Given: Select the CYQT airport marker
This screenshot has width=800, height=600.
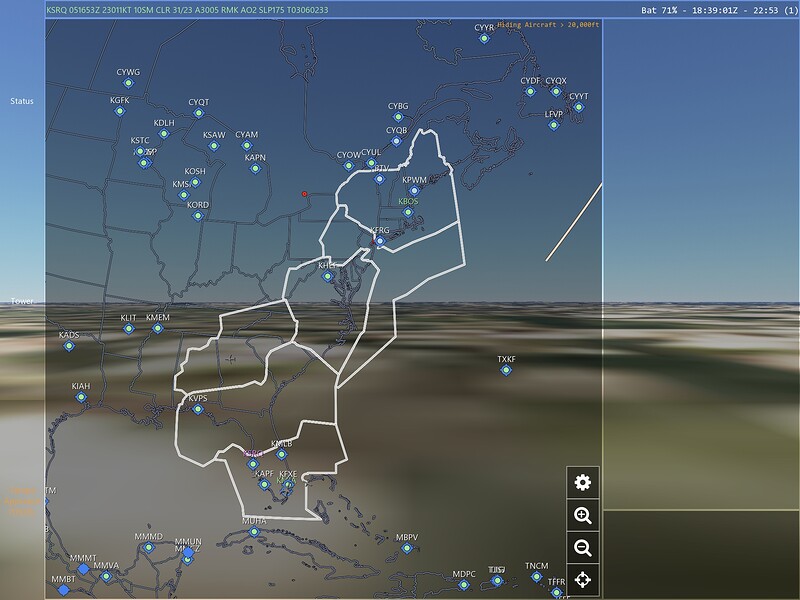Looking at the screenshot, I should tap(199, 113).
